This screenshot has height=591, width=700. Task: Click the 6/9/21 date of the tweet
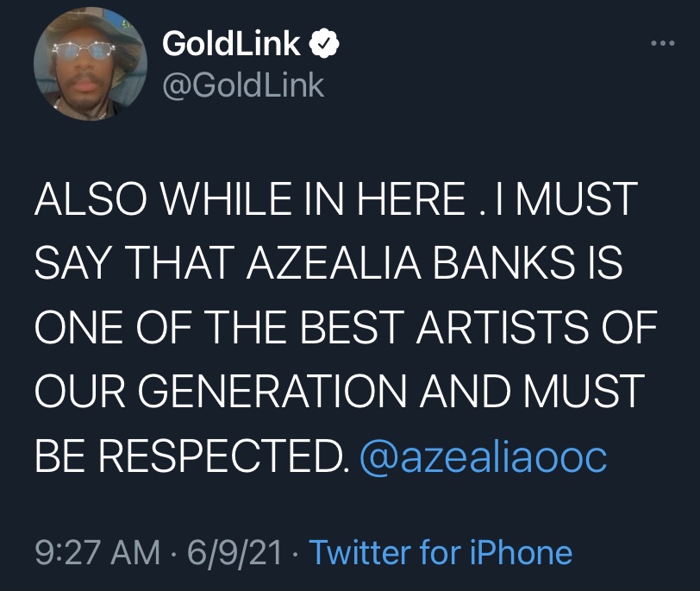234,552
